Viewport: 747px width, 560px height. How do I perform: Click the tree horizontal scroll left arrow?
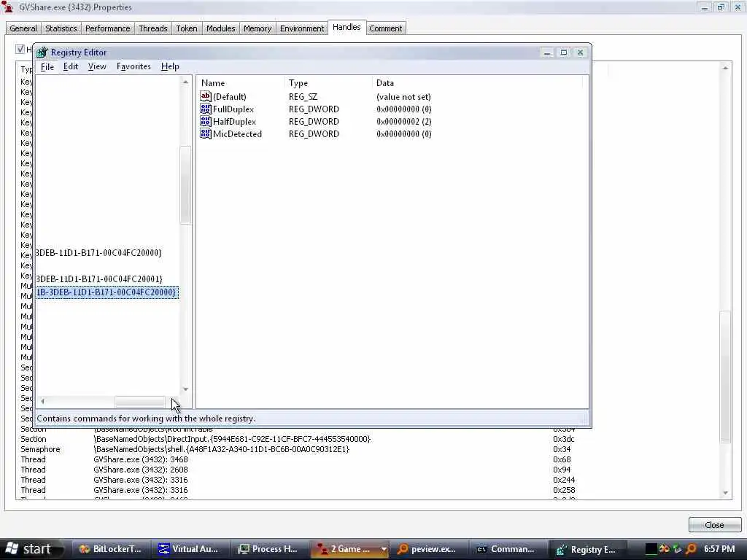point(42,402)
